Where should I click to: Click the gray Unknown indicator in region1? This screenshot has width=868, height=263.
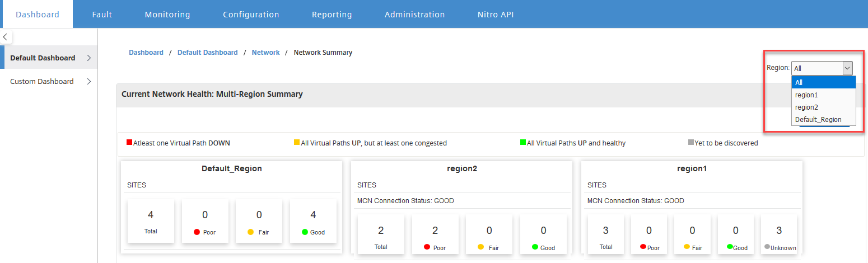pos(768,246)
